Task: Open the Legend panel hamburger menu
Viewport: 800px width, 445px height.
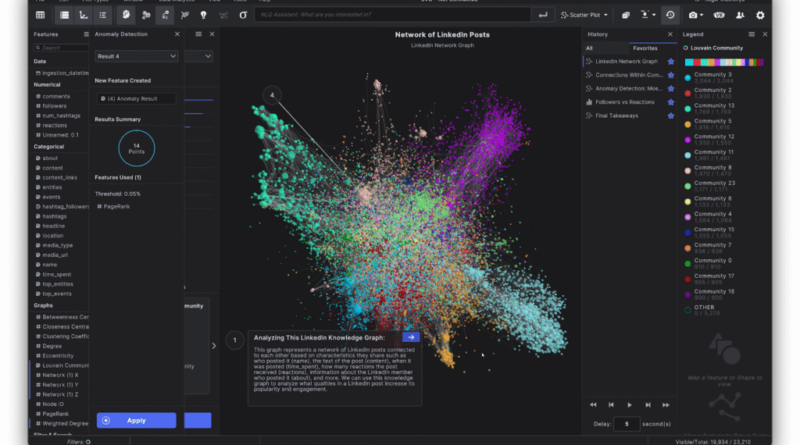Action: point(752,34)
